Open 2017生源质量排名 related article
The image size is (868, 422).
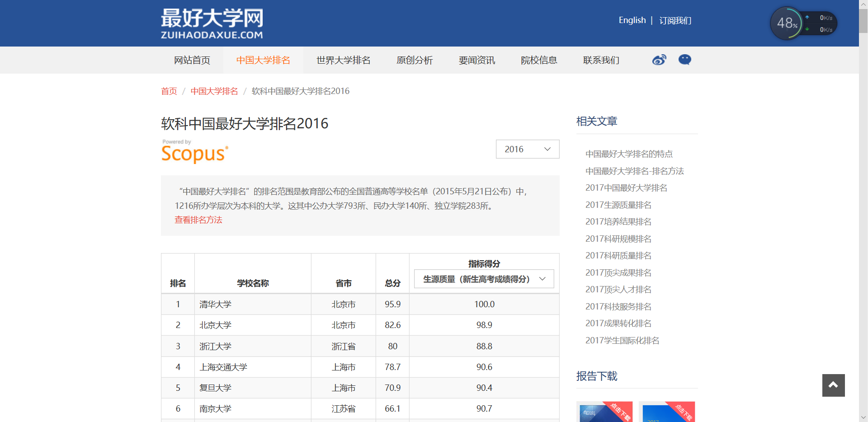(x=618, y=205)
